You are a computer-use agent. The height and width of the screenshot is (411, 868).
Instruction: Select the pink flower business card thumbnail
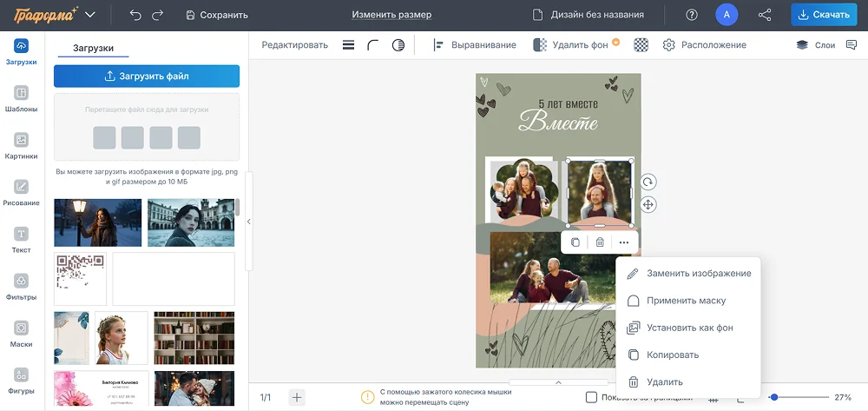[102, 388]
